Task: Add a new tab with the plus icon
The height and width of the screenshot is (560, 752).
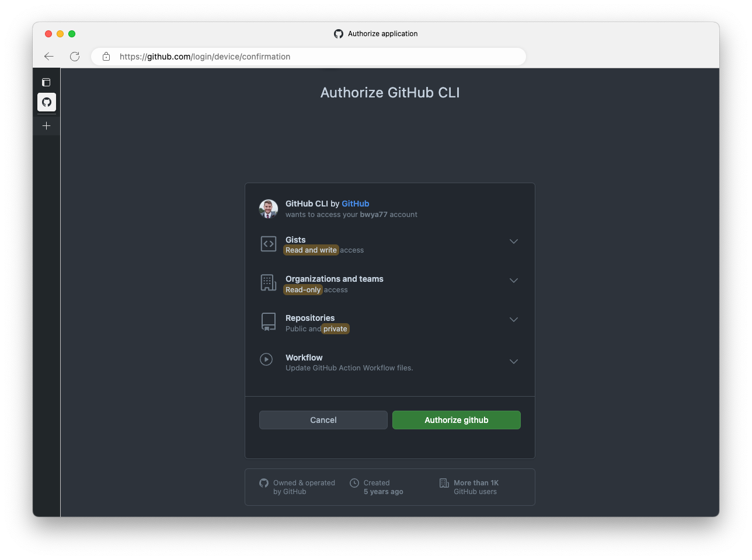Action: pos(47,125)
